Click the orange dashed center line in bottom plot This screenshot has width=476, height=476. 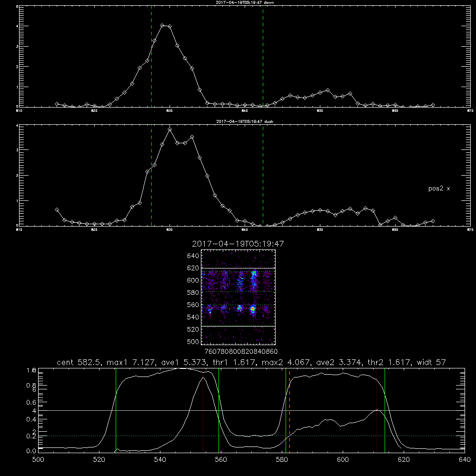[x=289, y=410]
